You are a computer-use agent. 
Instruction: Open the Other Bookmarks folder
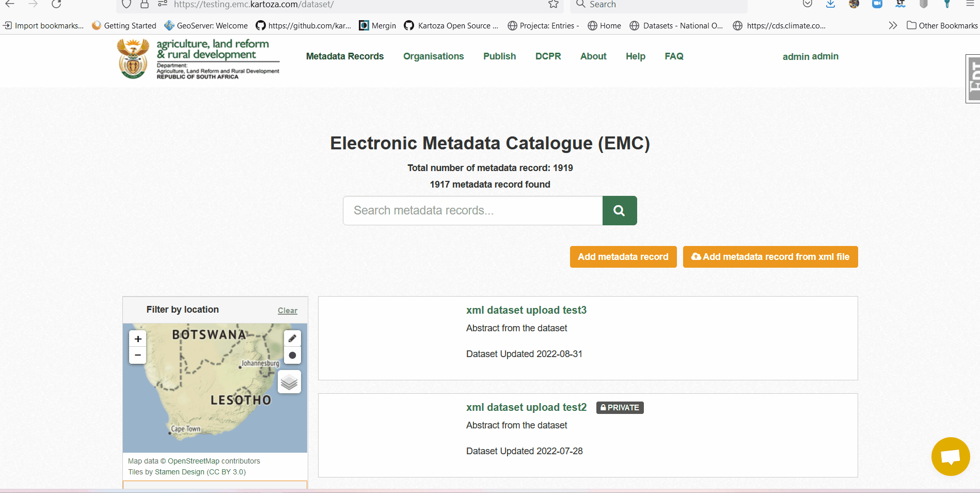coord(942,25)
